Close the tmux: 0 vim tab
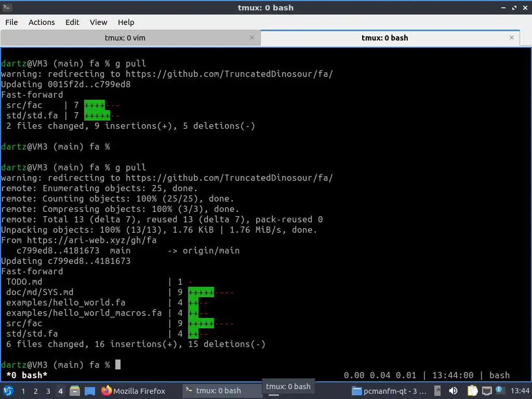 (252, 37)
